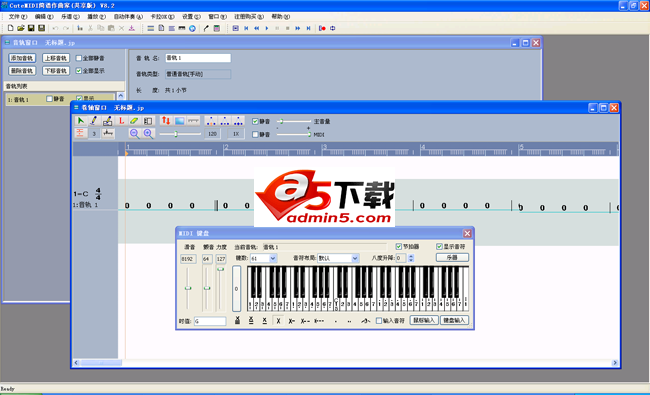
Task: Click the red lines icon in second toolbar row
Action: coord(80,133)
